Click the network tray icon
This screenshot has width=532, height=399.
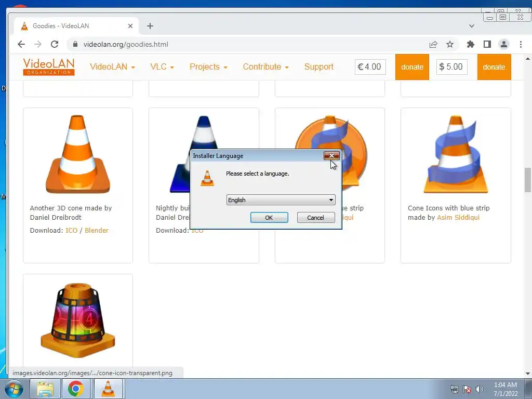coord(454,389)
